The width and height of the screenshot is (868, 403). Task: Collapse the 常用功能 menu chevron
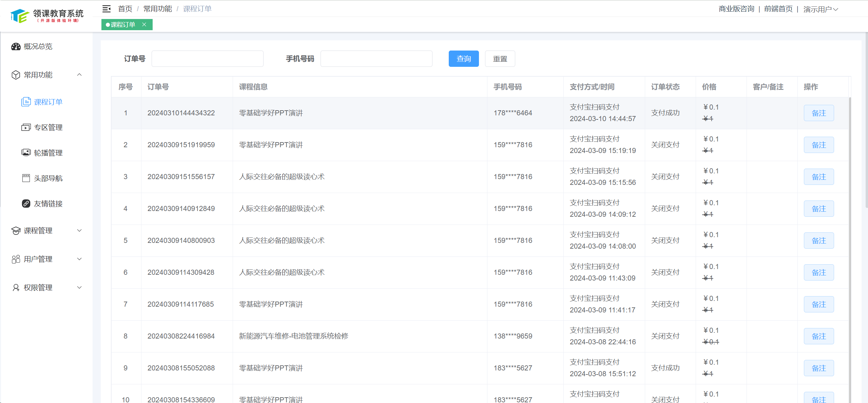79,75
